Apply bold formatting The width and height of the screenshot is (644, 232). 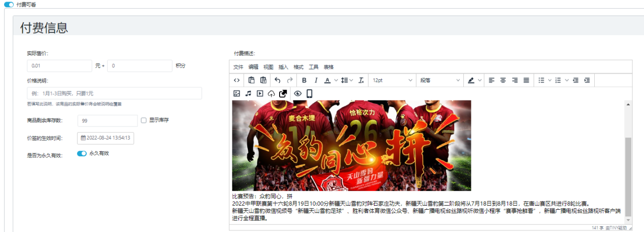click(x=304, y=80)
